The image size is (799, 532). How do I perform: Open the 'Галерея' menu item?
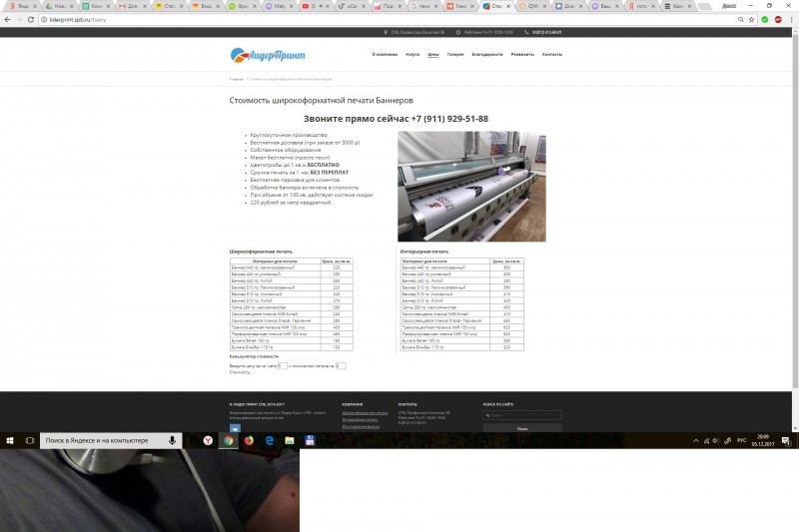pos(455,54)
